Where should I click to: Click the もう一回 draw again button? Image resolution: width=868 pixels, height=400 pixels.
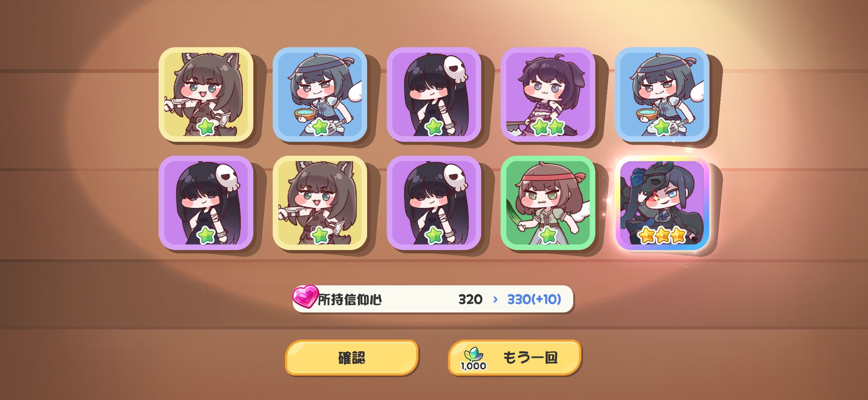514,358
